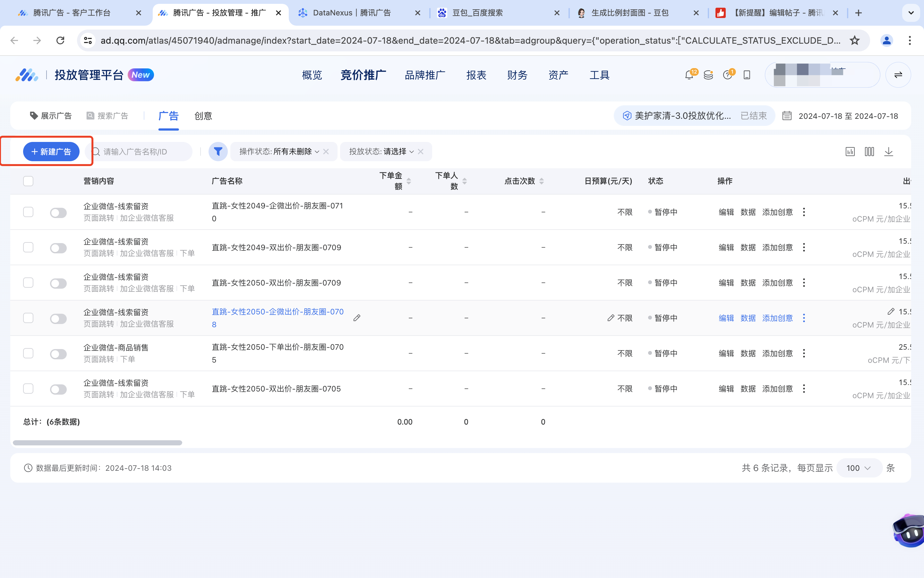Open the browser tab list chevron

pos(911,13)
